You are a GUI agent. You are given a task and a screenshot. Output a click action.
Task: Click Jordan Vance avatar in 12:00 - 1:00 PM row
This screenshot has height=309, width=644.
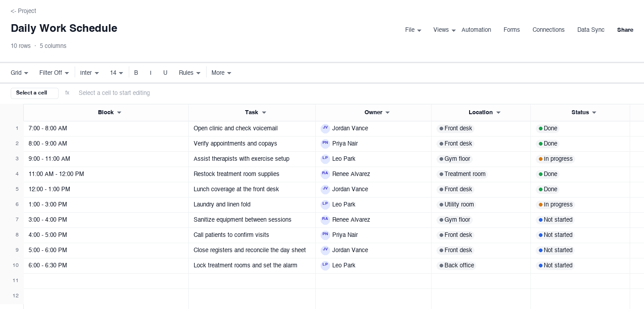tap(325, 189)
